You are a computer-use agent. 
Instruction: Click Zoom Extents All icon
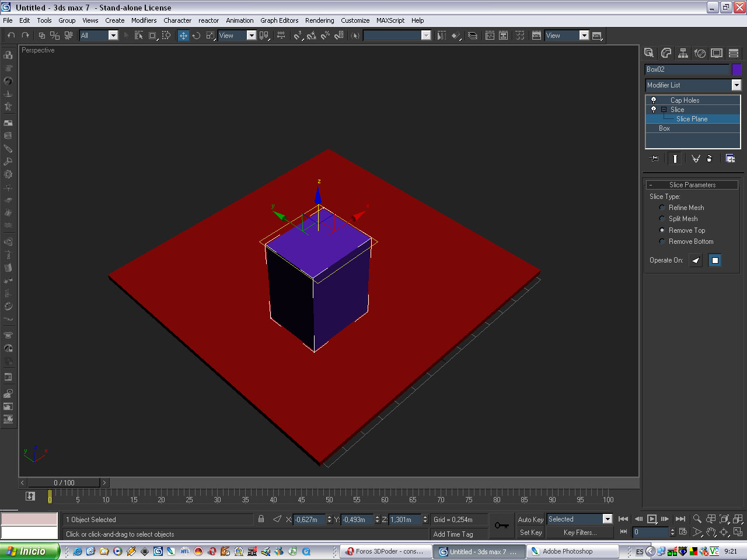738,519
